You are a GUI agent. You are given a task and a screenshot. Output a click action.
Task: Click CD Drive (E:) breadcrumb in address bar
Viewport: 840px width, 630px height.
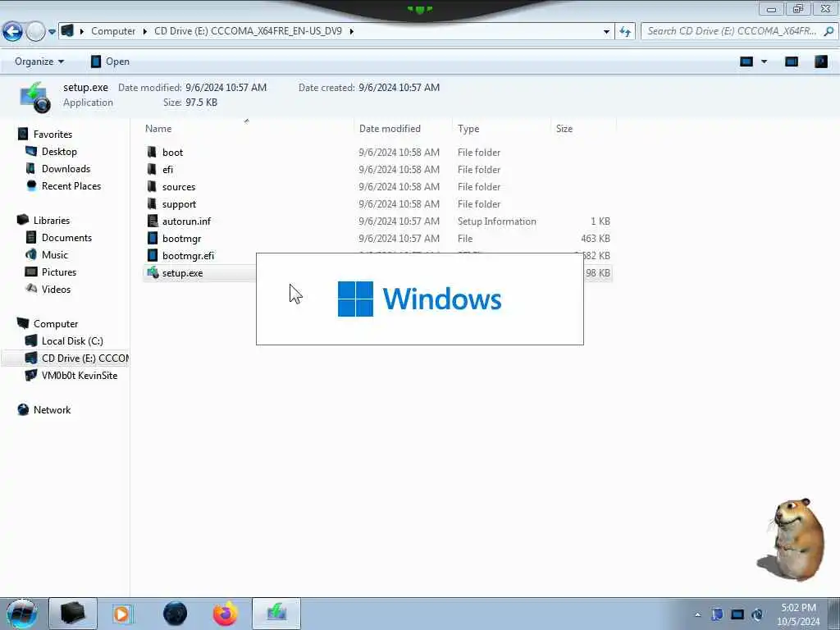248,31
